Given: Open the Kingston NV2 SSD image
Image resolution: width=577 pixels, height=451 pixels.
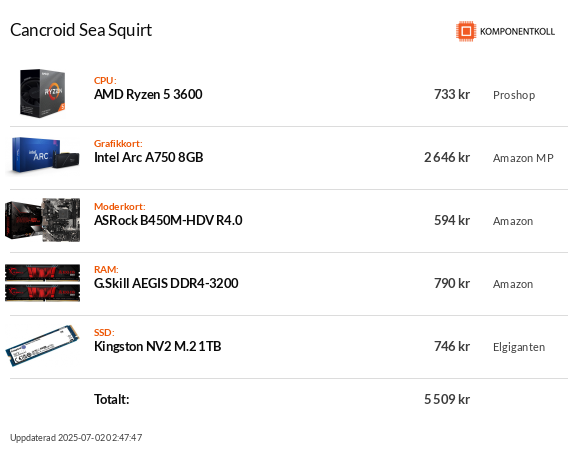Looking at the screenshot, I should [x=42, y=346].
